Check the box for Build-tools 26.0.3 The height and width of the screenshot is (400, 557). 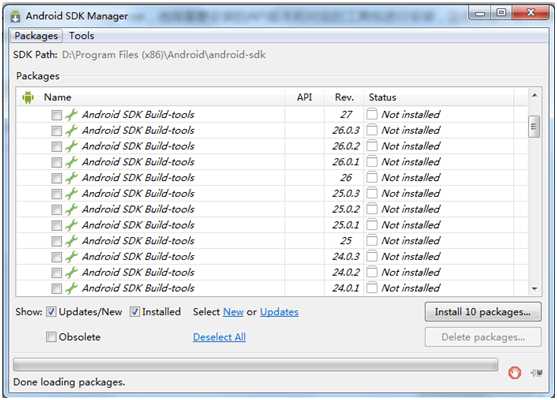point(56,131)
